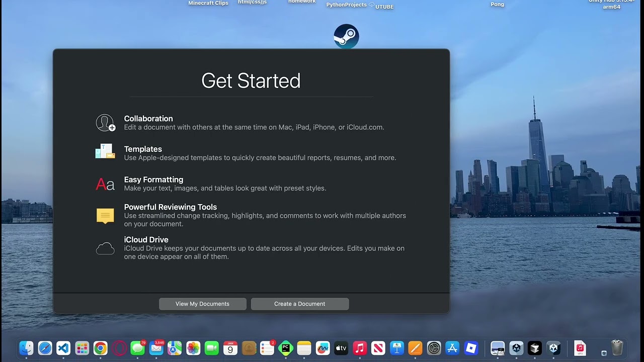Click the Create a Document button

pos(300,304)
